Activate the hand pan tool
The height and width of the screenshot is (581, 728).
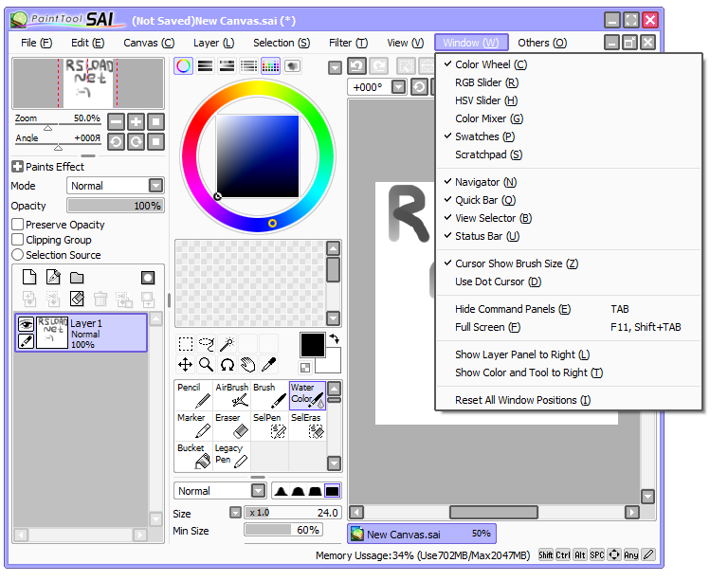click(248, 365)
